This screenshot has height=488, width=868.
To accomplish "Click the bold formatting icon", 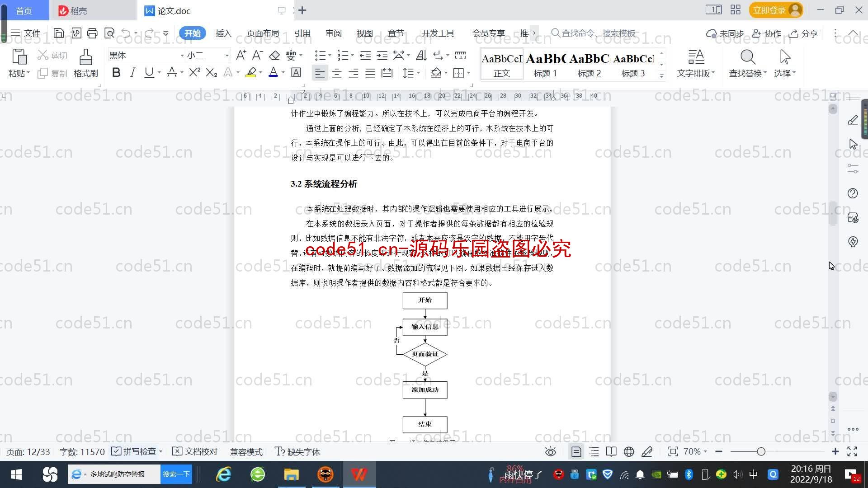I will tap(116, 73).
